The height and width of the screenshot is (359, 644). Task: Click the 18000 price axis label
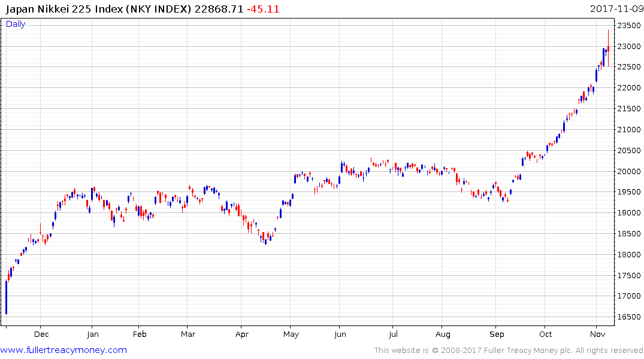coord(629,255)
